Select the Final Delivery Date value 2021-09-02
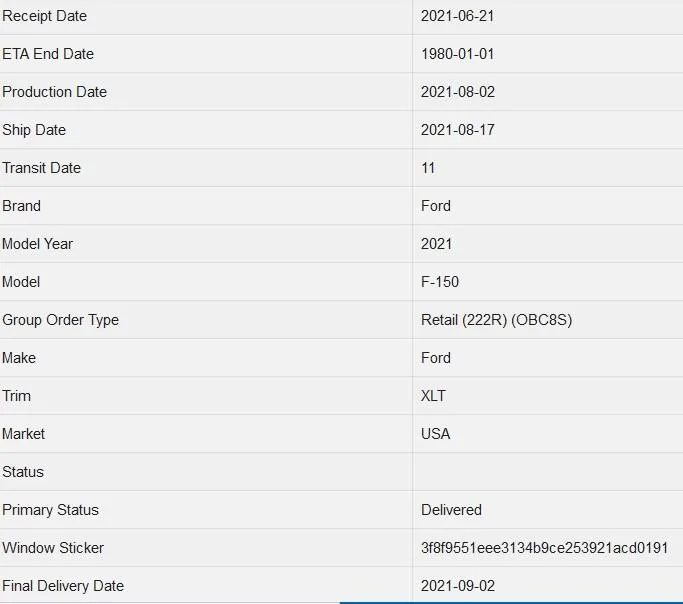Image resolution: width=683 pixels, height=604 pixels. pos(458,586)
